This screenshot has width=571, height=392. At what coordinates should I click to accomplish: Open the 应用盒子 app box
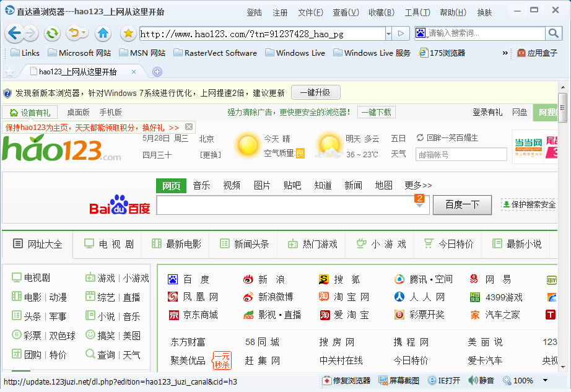537,53
